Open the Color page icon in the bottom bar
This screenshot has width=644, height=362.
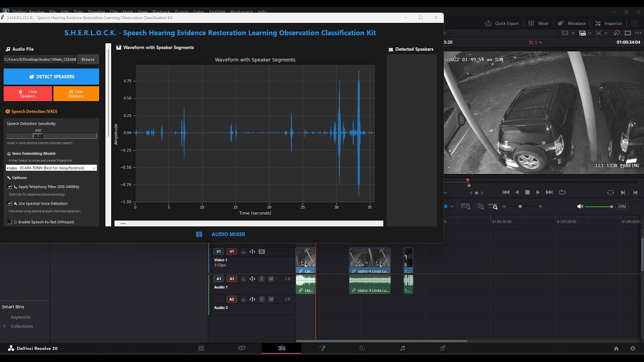362,348
